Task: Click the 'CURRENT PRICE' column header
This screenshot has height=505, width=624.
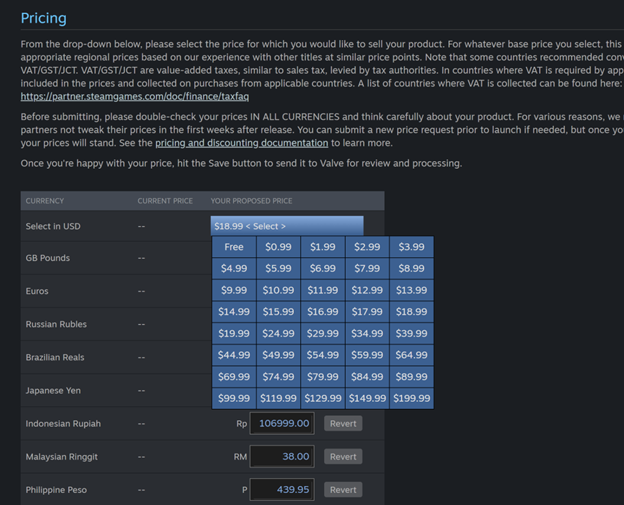Action: coord(165,201)
